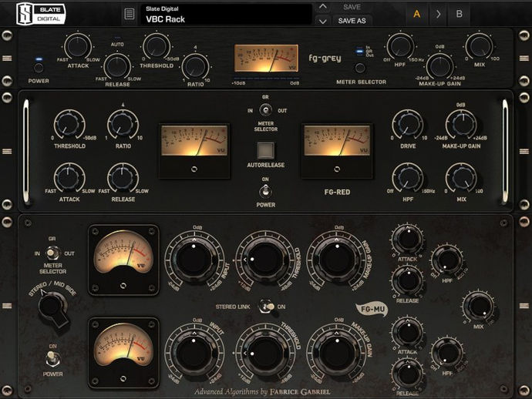Click the FG-Grey Threshold knob
This screenshot has width=532, height=399.
tap(156, 45)
